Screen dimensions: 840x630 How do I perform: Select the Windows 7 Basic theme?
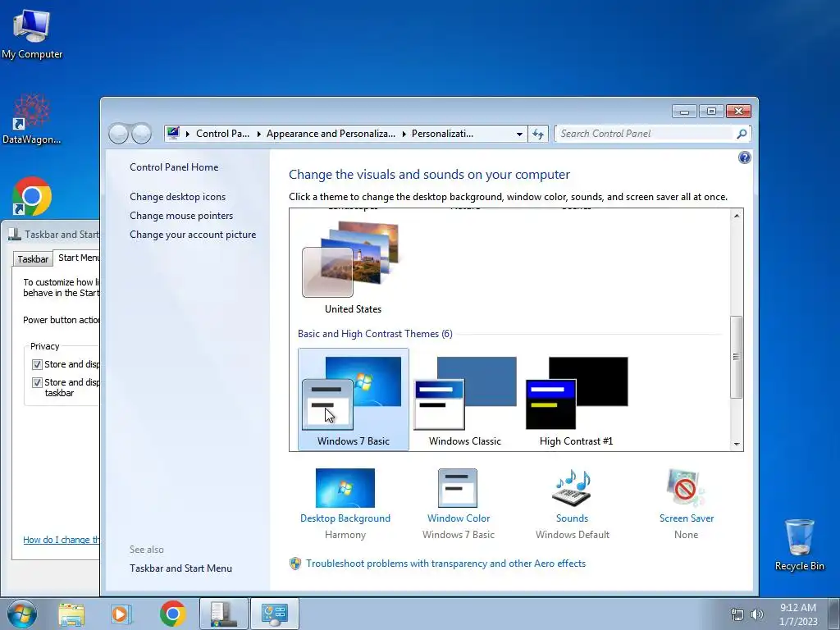coord(353,399)
